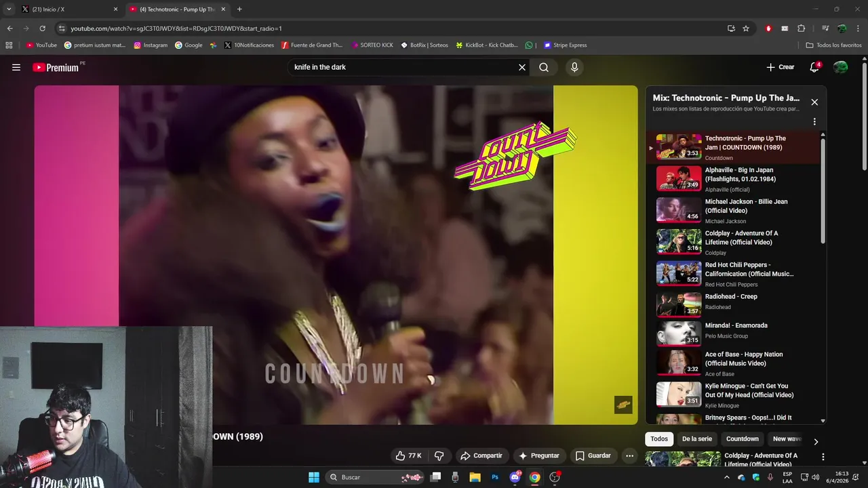This screenshot has width=868, height=488.
Task: Open the YouTube hamburger guide menu
Action: pos(16,67)
